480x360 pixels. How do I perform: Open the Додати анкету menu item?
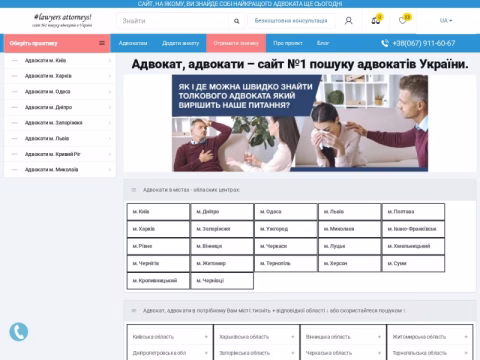[x=181, y=43]
